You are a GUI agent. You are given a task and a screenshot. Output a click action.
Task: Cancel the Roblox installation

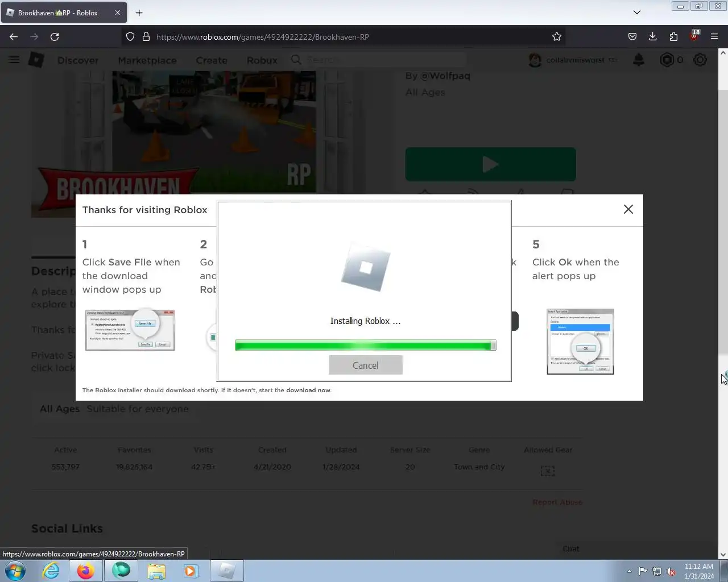[x=365, y=365]
